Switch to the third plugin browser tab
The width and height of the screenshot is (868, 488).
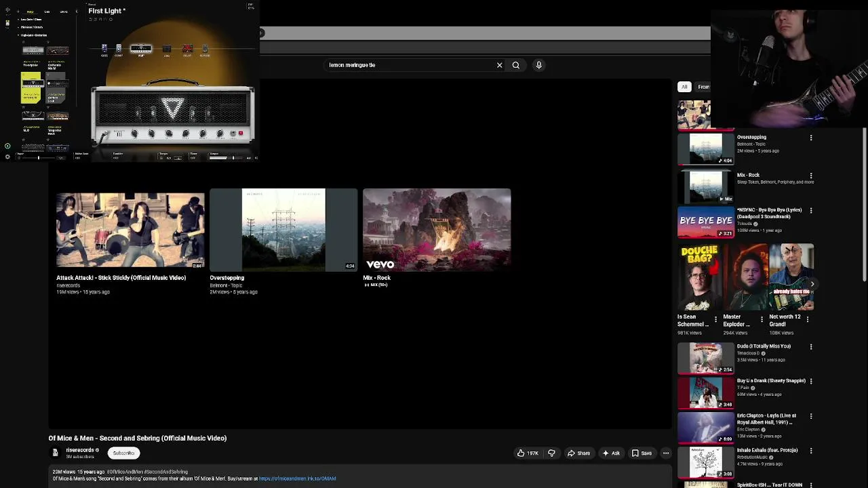coord(64,12)
